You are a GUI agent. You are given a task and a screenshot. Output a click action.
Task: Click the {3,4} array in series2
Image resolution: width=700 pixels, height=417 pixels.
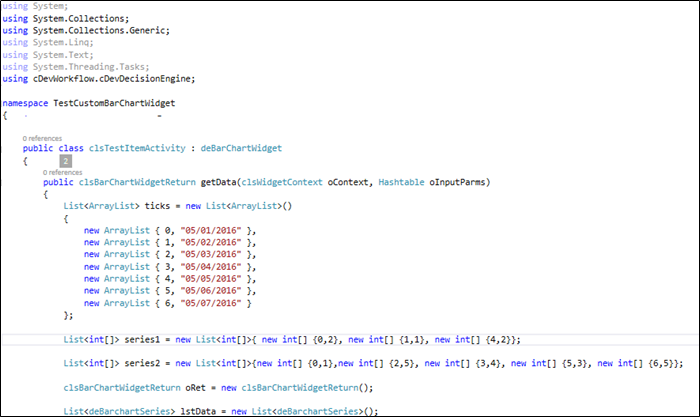(488, 363)
